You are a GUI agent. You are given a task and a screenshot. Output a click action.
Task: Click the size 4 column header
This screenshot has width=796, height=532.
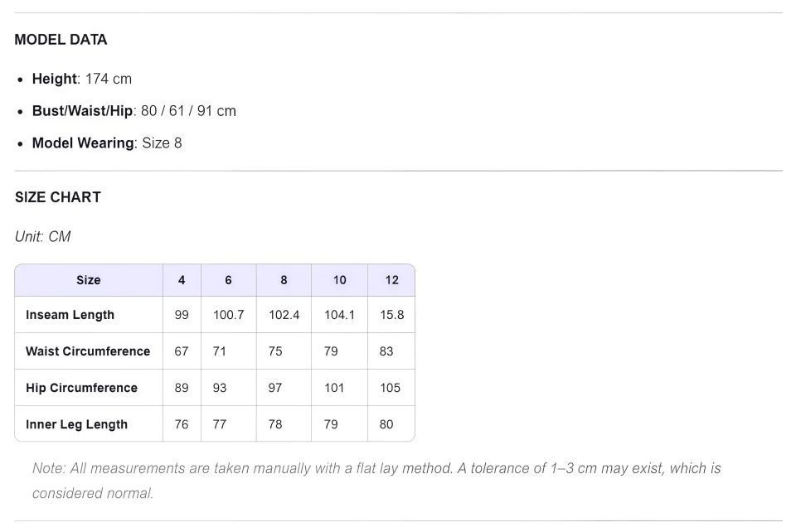click(x=182, y=280)
